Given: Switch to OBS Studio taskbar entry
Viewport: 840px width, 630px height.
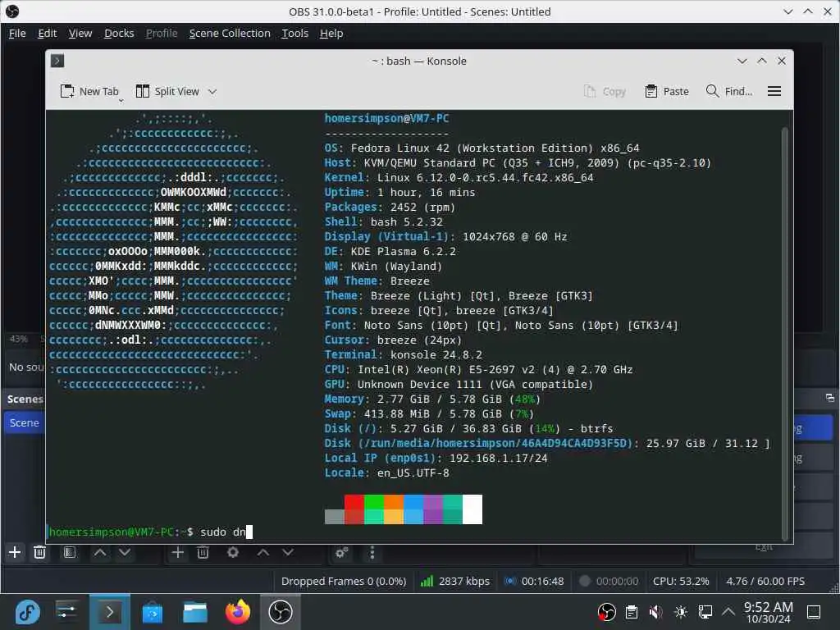Looking at the screenshot, I should (281, 612).
